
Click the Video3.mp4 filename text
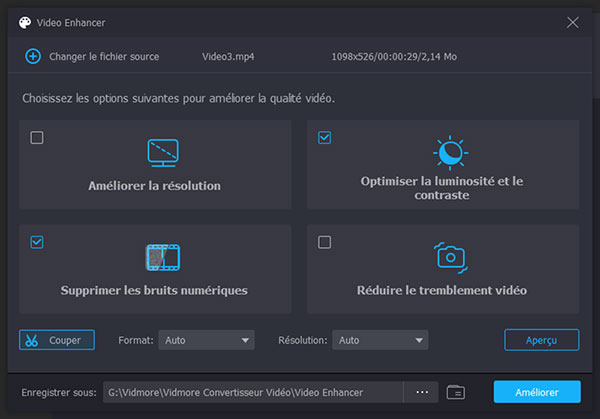(228, 57)
